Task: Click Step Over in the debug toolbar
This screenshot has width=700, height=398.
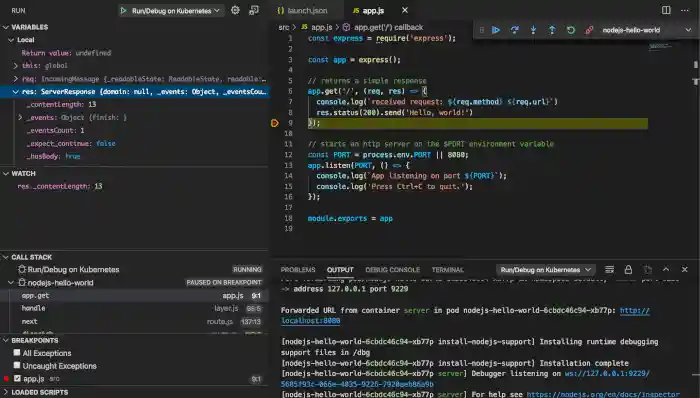Action: click(x=515, y=30)
